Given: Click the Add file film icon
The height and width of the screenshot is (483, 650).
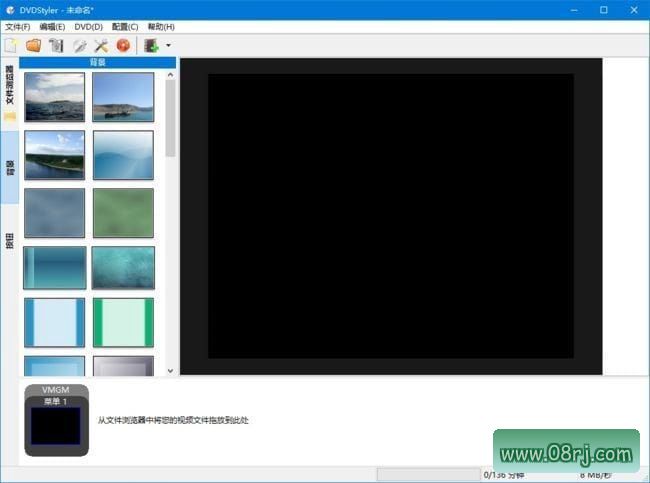Looking at the screenshot, I should point(151,45).
